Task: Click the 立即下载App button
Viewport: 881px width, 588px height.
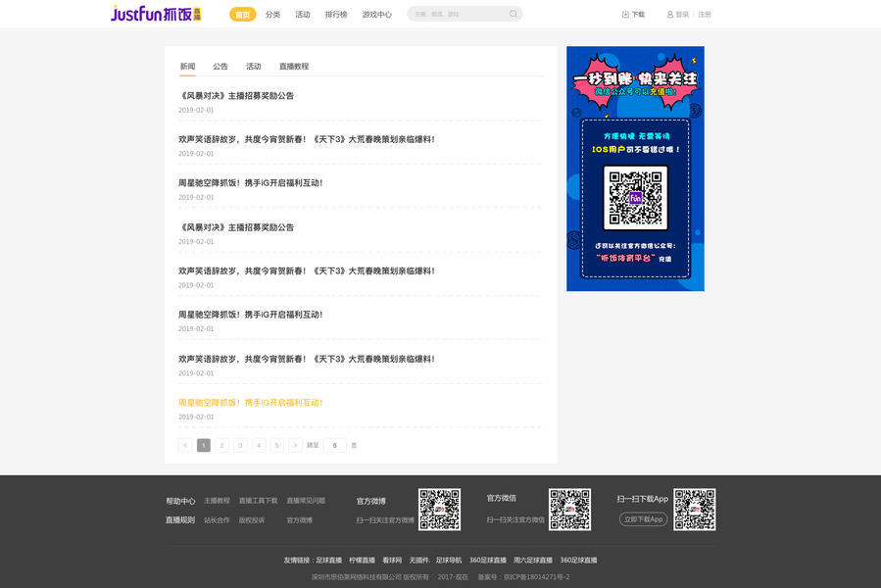Action: tap(643, 519)
